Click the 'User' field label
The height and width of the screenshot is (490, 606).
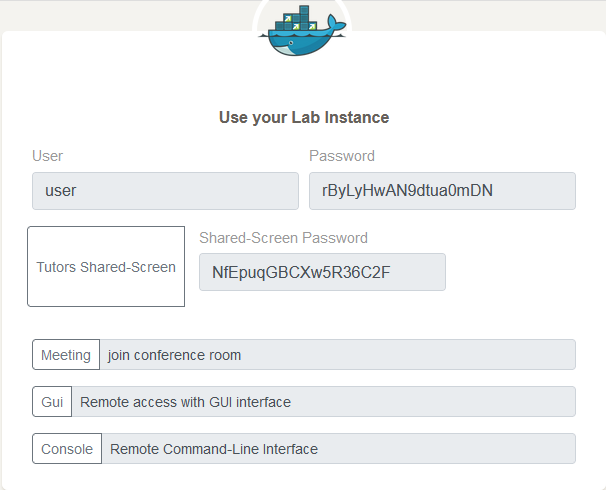coord(48,156)
